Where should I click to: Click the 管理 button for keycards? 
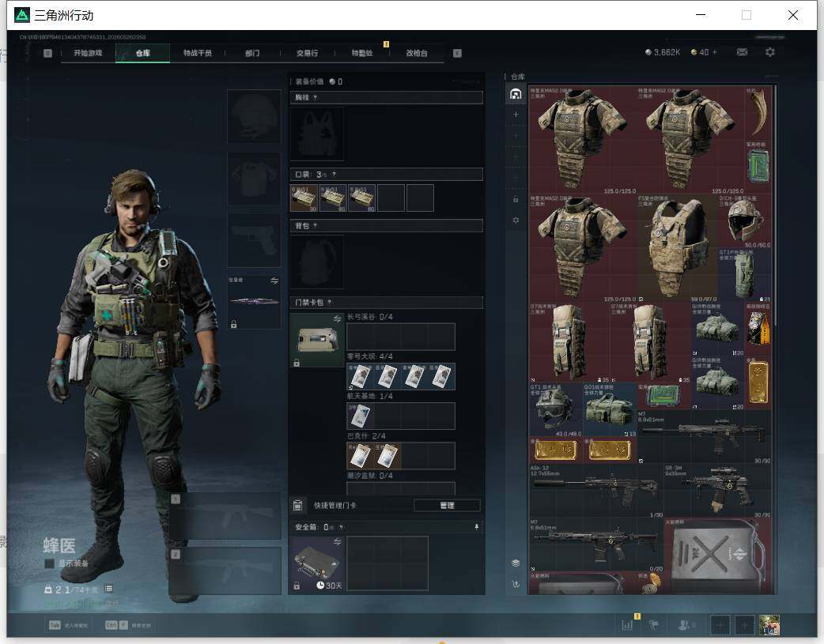point(447,506)
